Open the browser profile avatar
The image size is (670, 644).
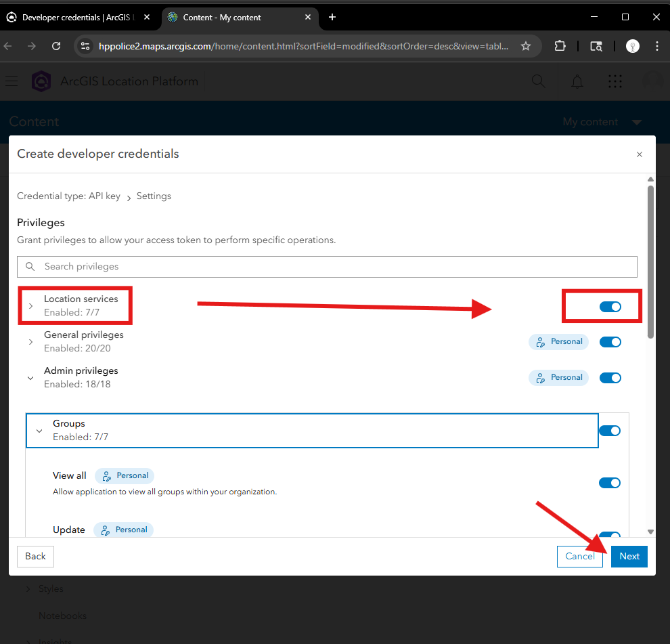coord(632,46)
